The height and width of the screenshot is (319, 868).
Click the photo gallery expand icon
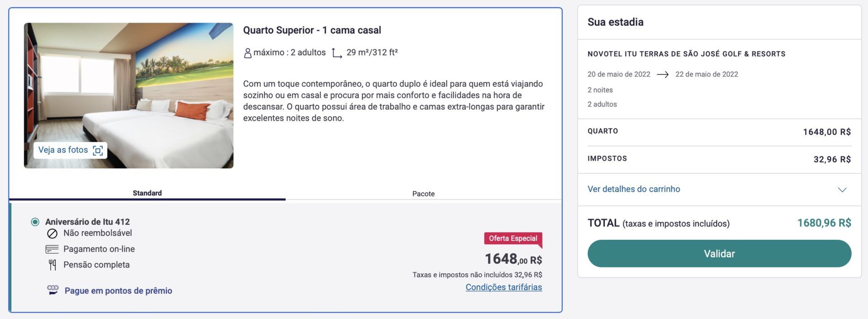(98, 150)
